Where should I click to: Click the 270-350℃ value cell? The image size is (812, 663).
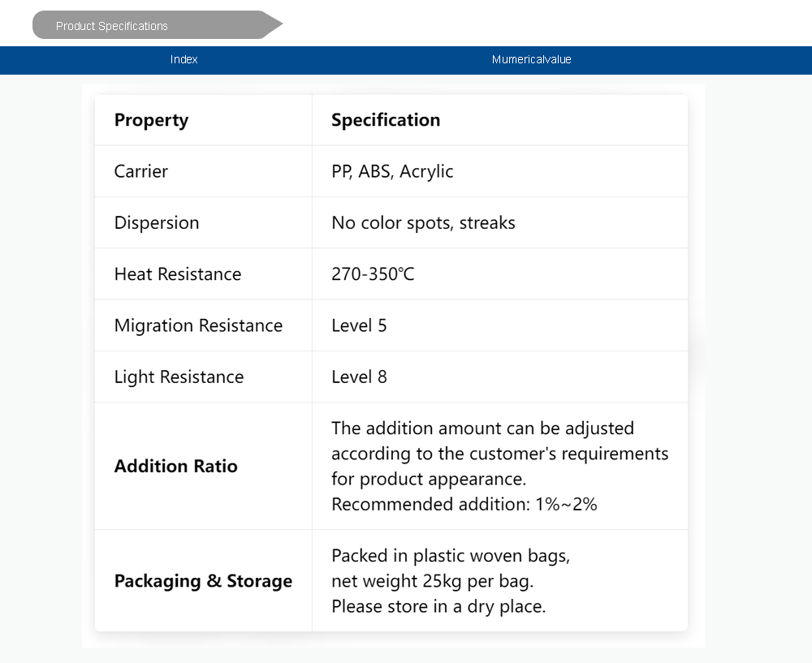pos(373,274)
